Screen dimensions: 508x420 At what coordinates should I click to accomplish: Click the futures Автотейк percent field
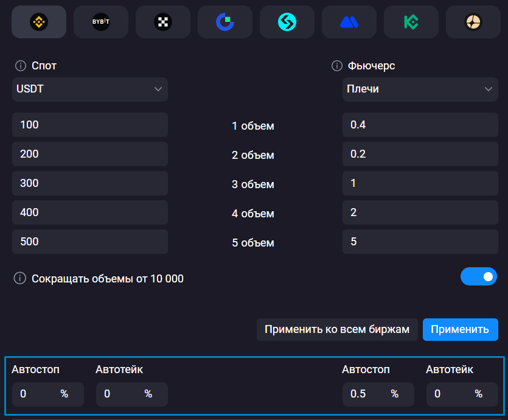click(x=462, y=394)
